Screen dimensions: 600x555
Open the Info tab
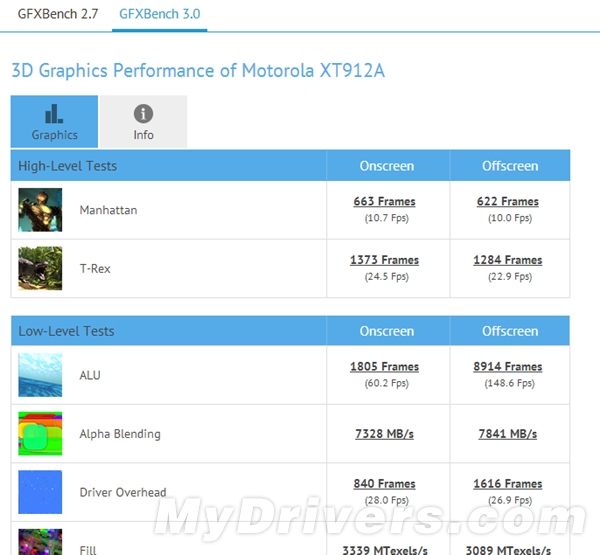point(143,121)
